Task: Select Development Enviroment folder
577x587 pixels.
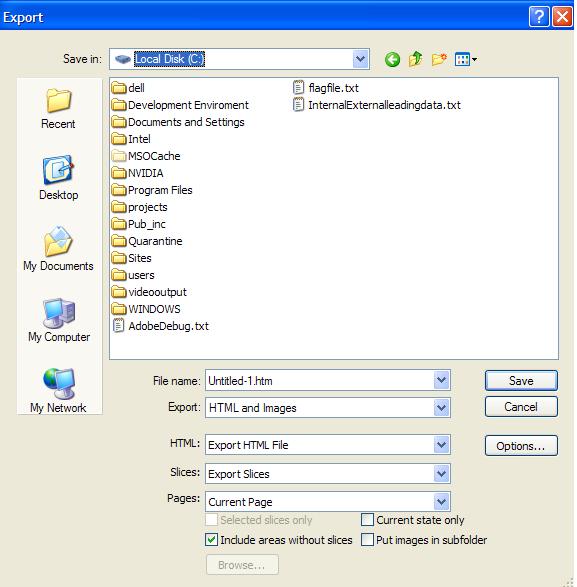Action: click(180, 105)
